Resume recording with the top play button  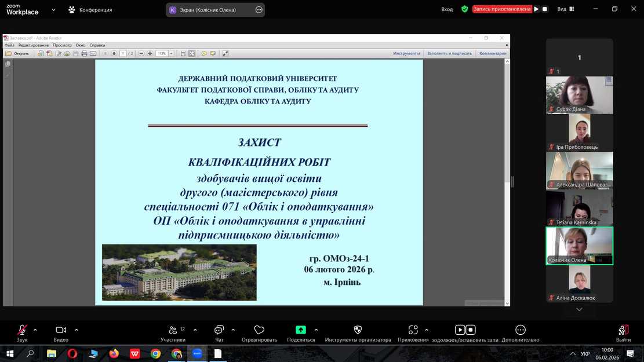[x=537, y=9]
